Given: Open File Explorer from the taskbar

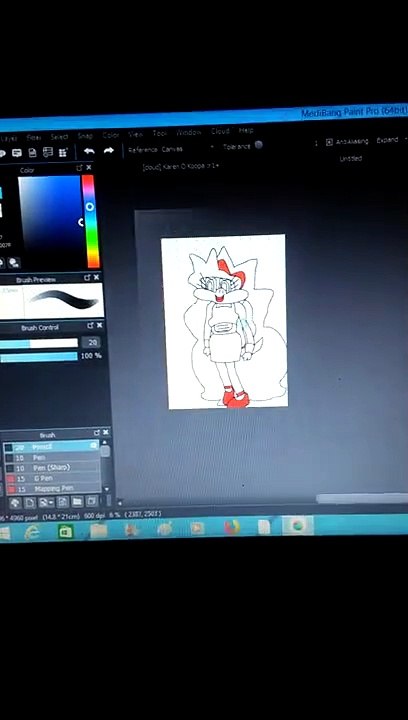Looking at the screenshot, I should (x=99, y=530).
